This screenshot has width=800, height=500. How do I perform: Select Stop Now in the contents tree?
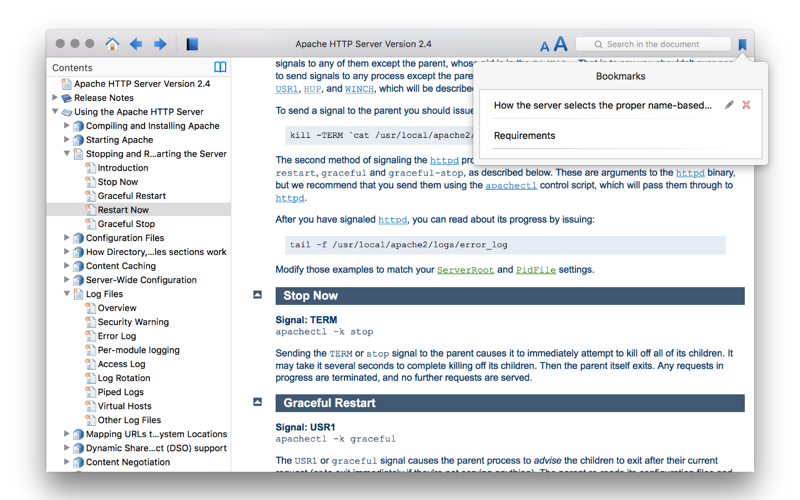[x=118, y=182]
